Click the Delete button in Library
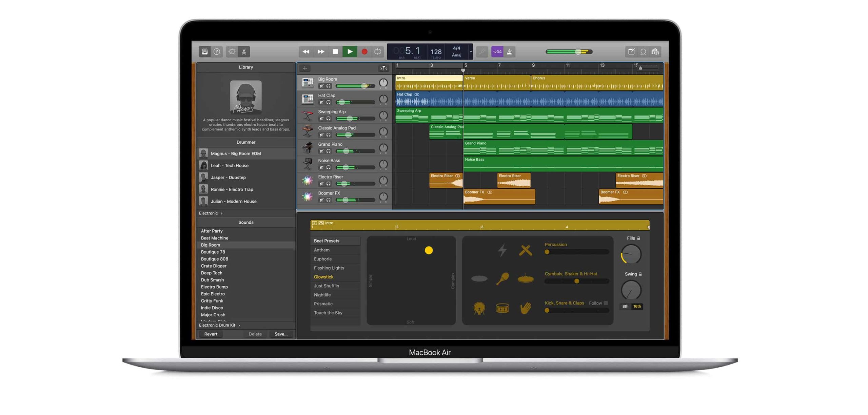The height and width of the screenshot is (415, 868). 255,334
